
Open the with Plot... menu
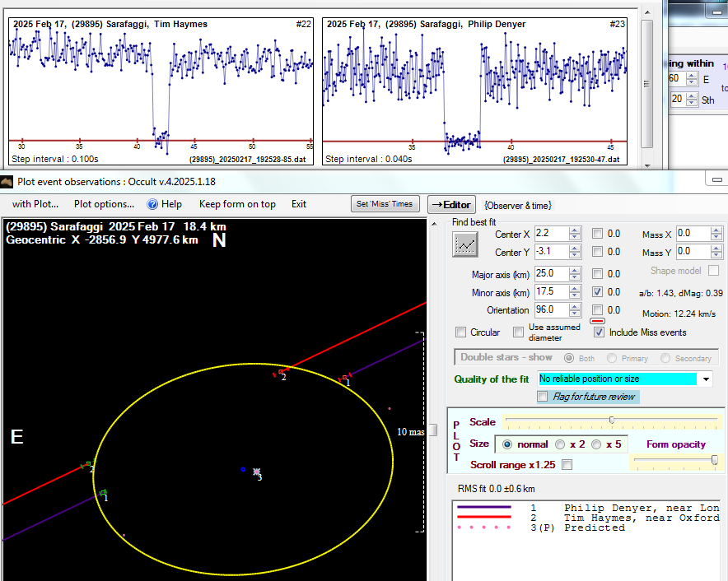click(x=35, y=204)
